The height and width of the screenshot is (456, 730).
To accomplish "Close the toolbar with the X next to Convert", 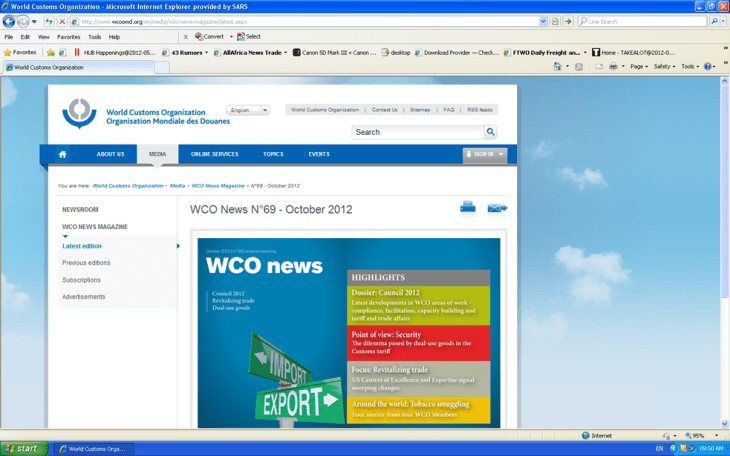I will point(185,37).
